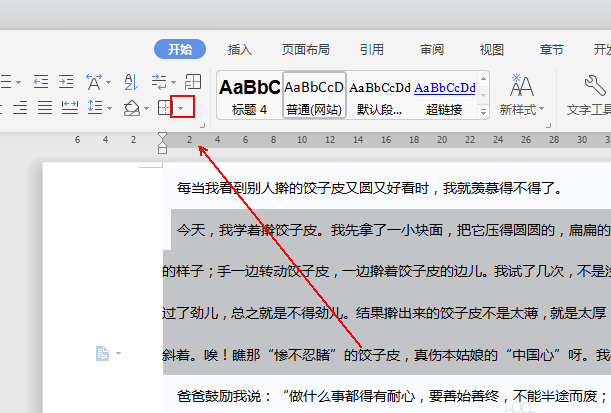Click the distributed alignment icon
This screenshot has width=611, height=413.
coord(68,107)
